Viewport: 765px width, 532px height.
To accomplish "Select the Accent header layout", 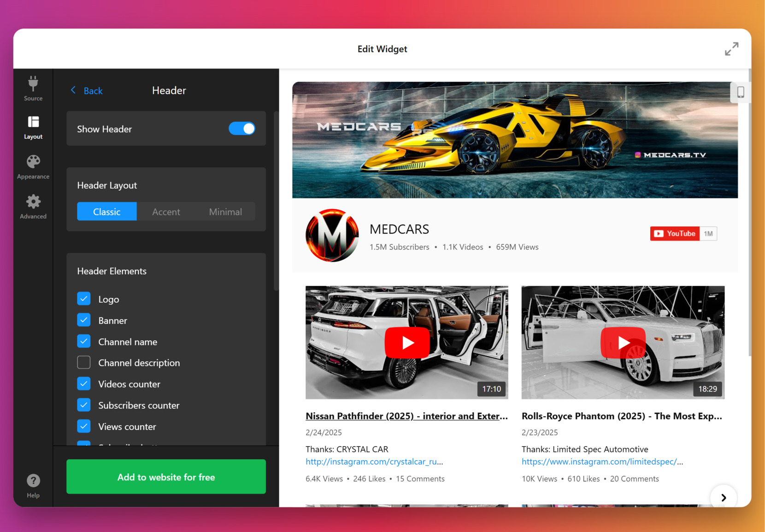I will coord(166,211).
